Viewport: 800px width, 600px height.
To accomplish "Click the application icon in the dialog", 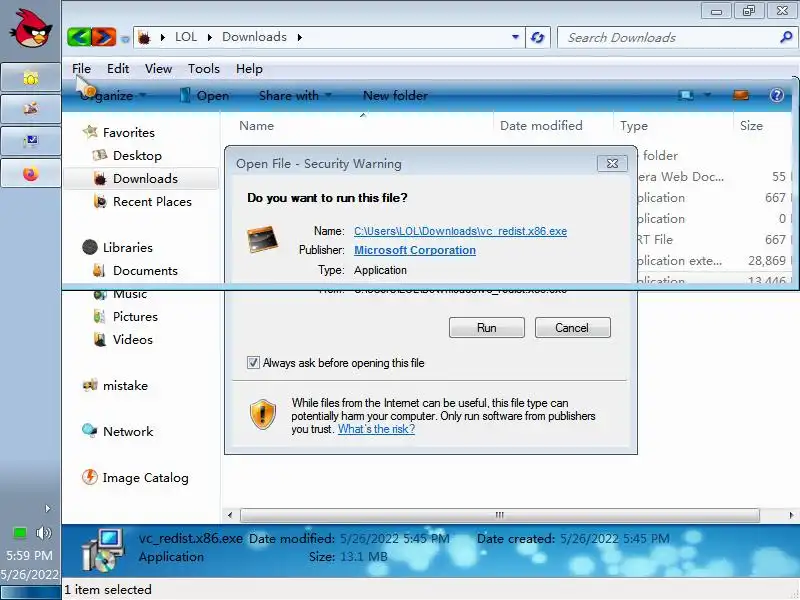I will [x=262, y=239].
